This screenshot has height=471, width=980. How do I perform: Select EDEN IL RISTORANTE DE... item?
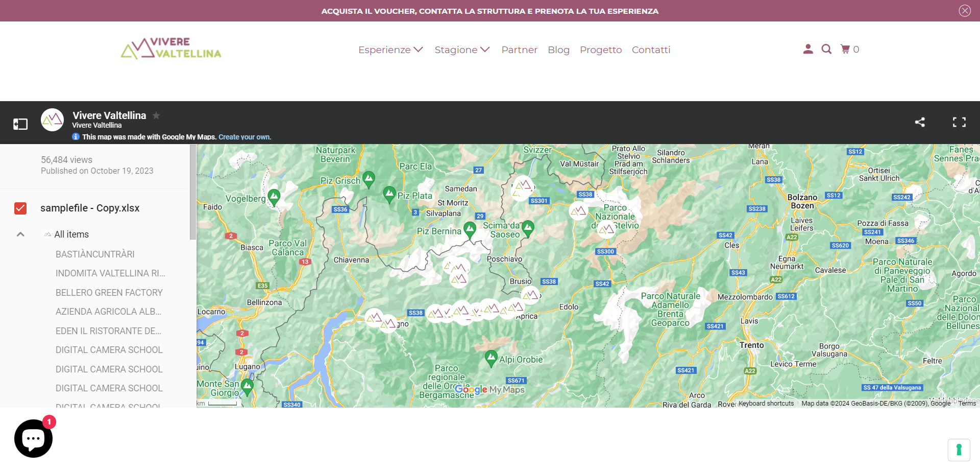[x=108, y=331]
